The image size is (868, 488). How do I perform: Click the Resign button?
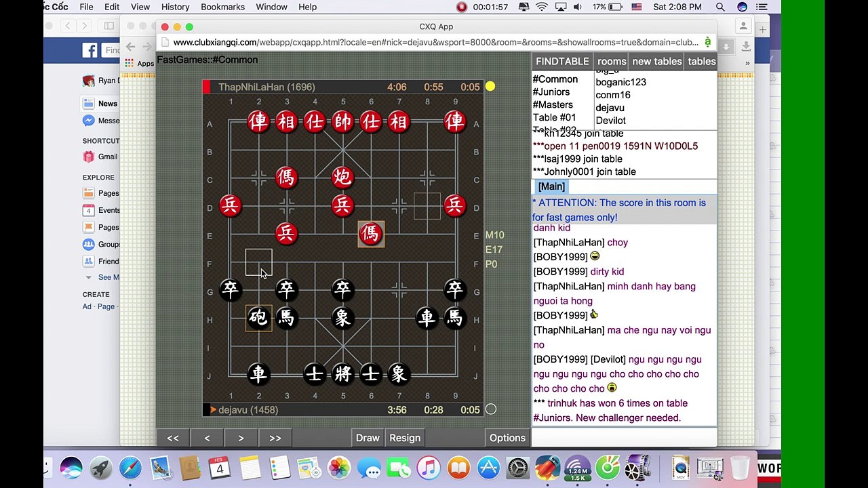click(405, 438)
